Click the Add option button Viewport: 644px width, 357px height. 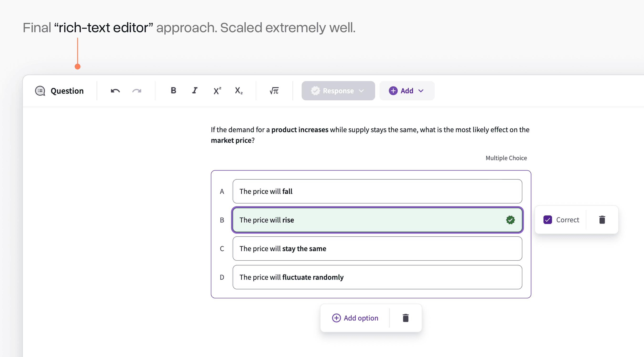[x=355, y=318]
